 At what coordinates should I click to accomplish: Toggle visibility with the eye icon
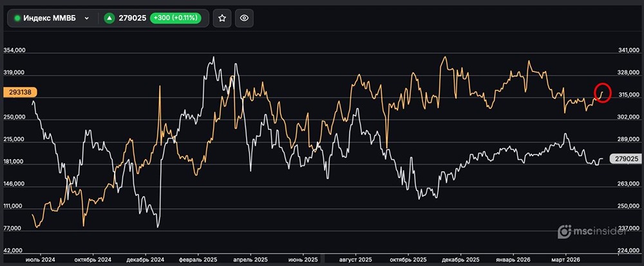(x=244, y=18)
